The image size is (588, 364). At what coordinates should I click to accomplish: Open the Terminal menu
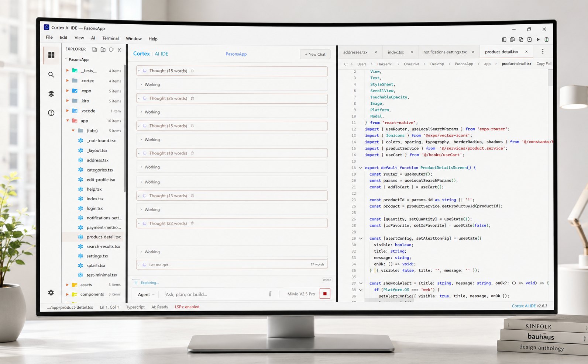[110, 38]
